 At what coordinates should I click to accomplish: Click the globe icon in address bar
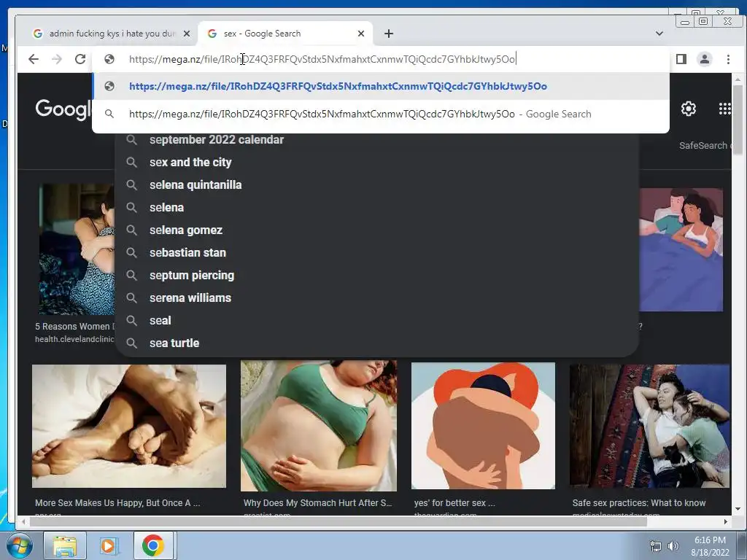[109, 59]
